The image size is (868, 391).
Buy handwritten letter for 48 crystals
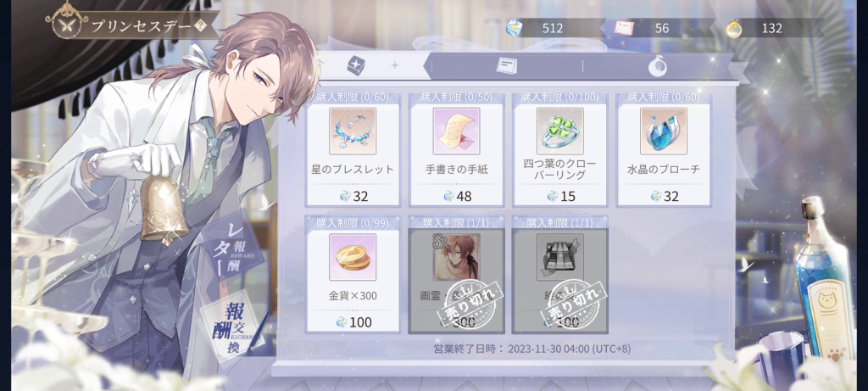click(456, 196)
